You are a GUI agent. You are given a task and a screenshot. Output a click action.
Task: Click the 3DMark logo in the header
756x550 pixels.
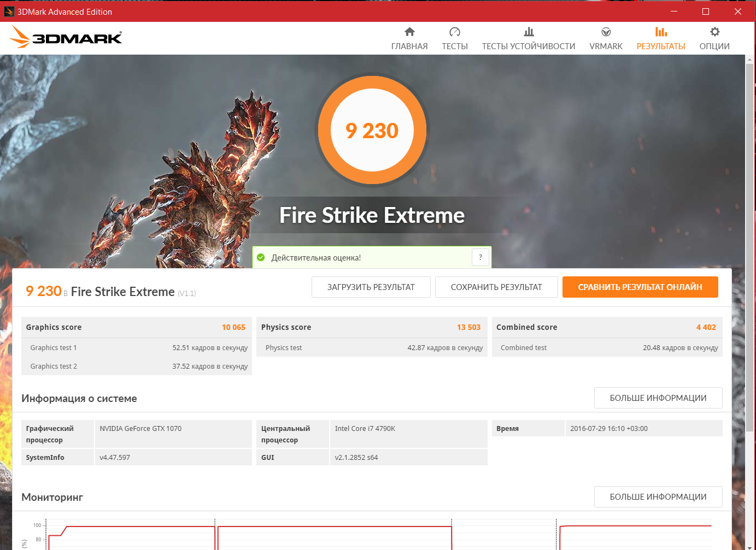click(66, 37)
